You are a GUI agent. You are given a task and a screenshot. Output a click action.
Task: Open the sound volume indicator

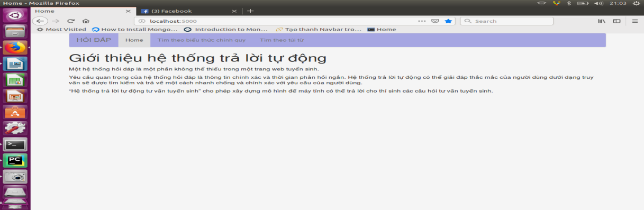pos(599,3)
